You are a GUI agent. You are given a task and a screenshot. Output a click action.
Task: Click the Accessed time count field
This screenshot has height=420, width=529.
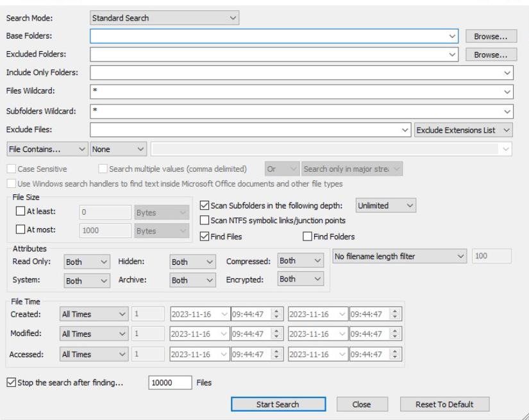click(x=147, y=354)
